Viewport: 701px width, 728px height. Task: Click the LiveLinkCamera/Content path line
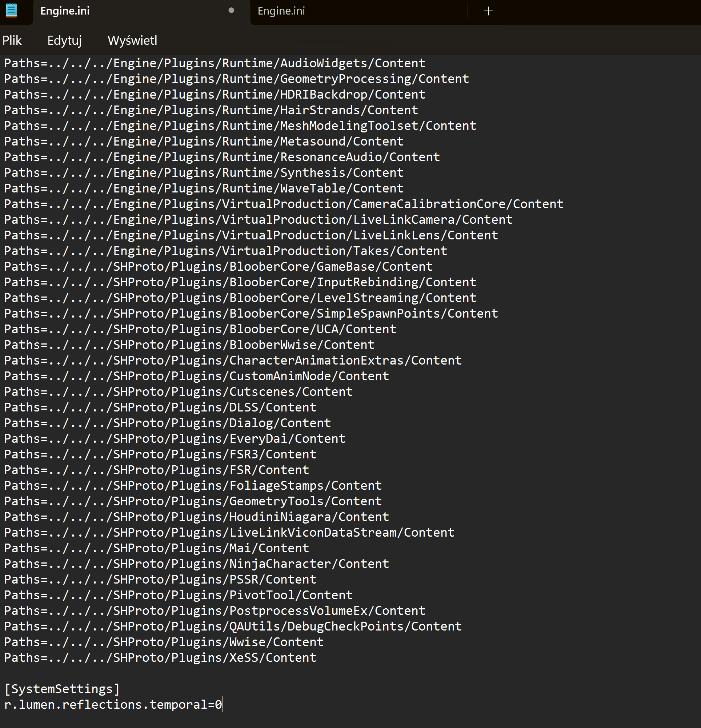[x=259, y=219]
